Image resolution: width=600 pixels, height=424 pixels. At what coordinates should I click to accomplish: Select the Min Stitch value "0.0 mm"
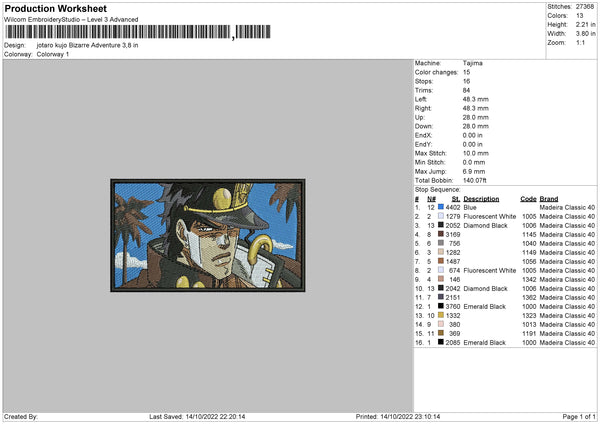[474, 162]
